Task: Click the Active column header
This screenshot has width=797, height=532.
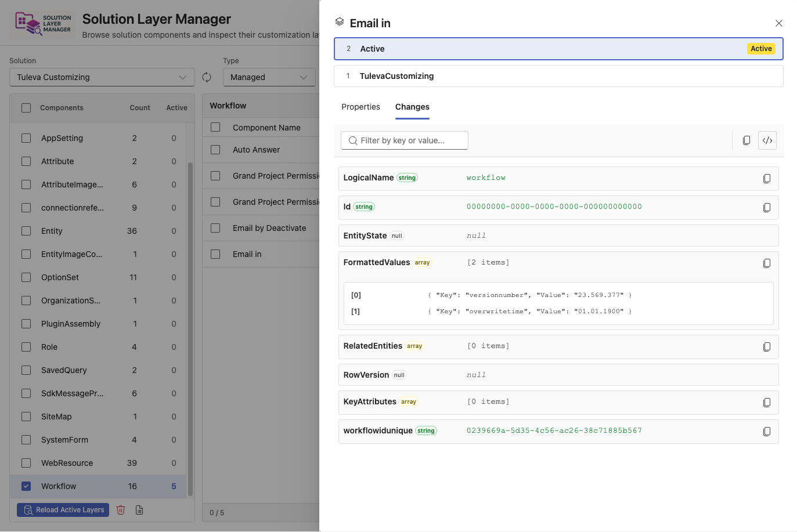Action: coord(176,108)
